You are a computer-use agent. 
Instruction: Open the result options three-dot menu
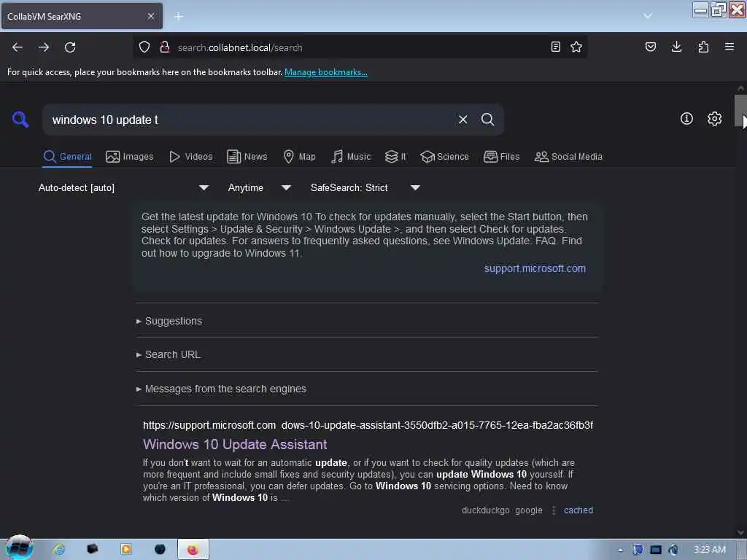(554, 510)
